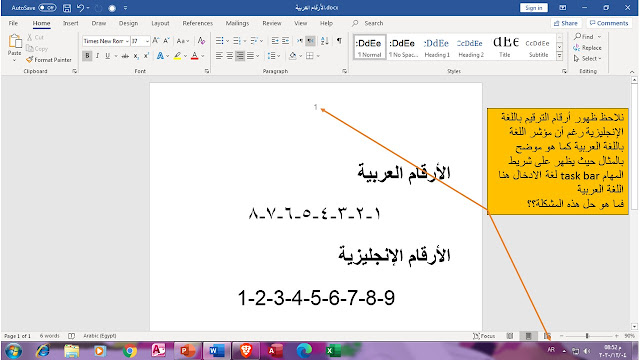
Task: Open the Select dropdown in Editing
Action: point(588,59)
